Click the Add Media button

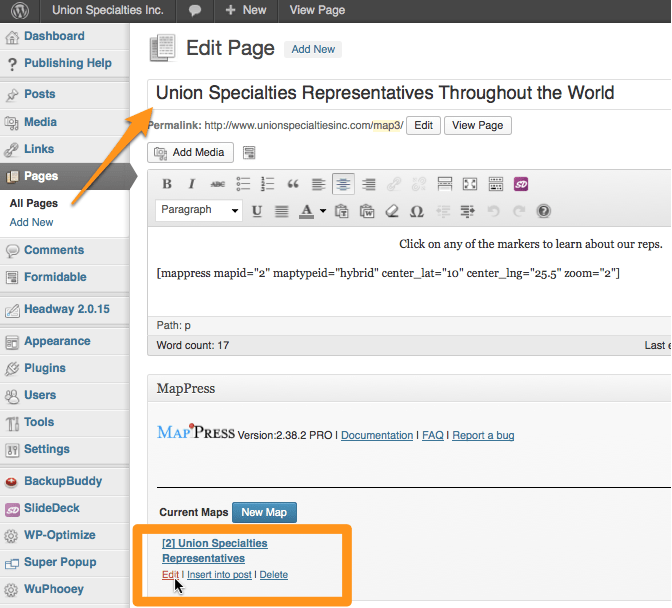point(190,153)
